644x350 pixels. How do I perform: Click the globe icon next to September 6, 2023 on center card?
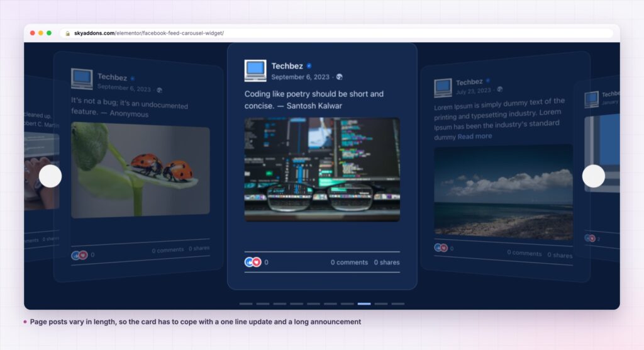[x=339, y=77]
